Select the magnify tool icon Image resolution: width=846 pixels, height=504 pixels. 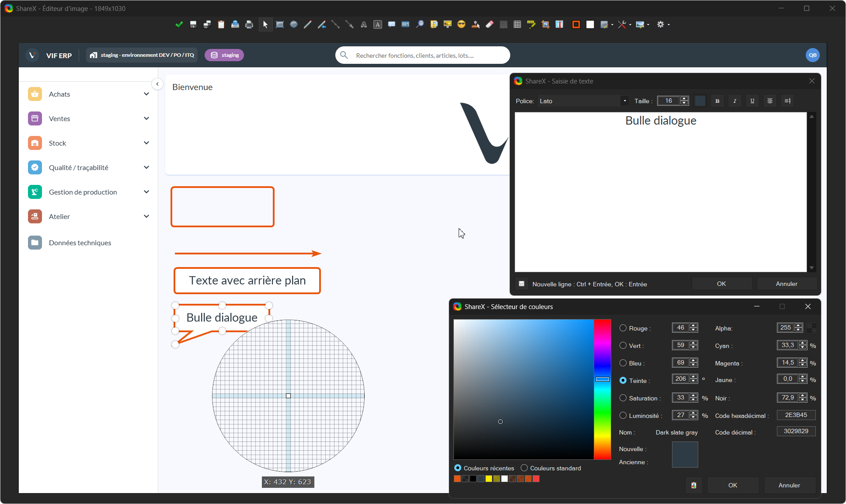pos(420,24)
